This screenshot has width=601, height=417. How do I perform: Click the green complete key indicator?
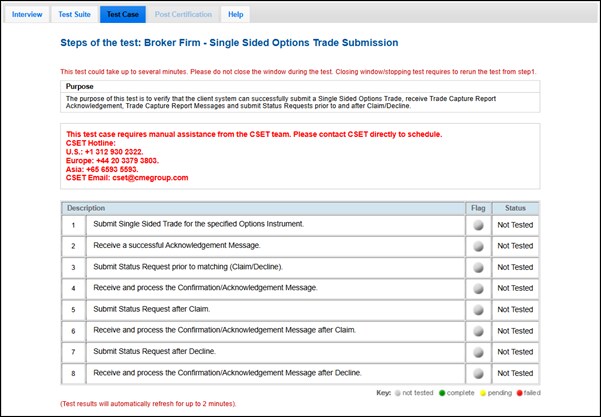[x=441, y=393]
